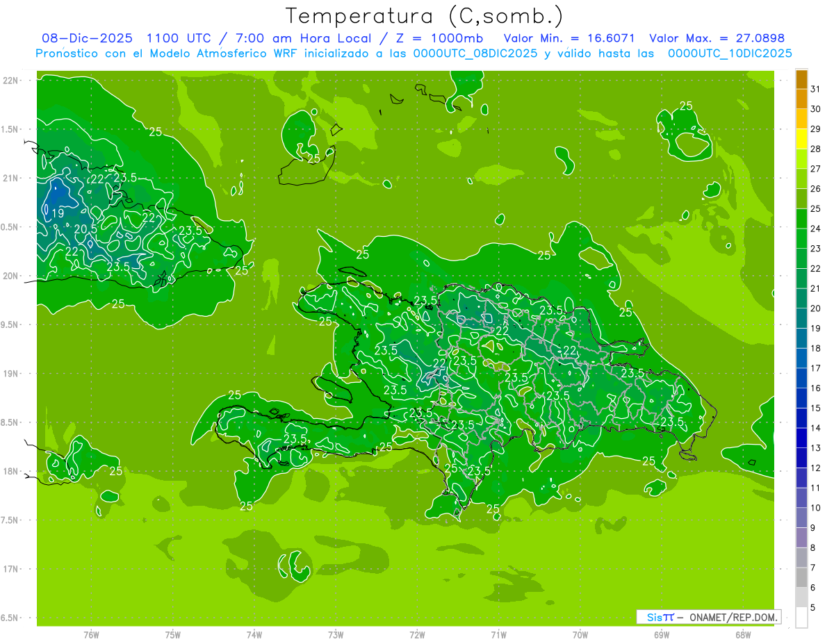Click the '74W' longitude axis label
The image size is (834, 644).
click(x=254, y=635)
